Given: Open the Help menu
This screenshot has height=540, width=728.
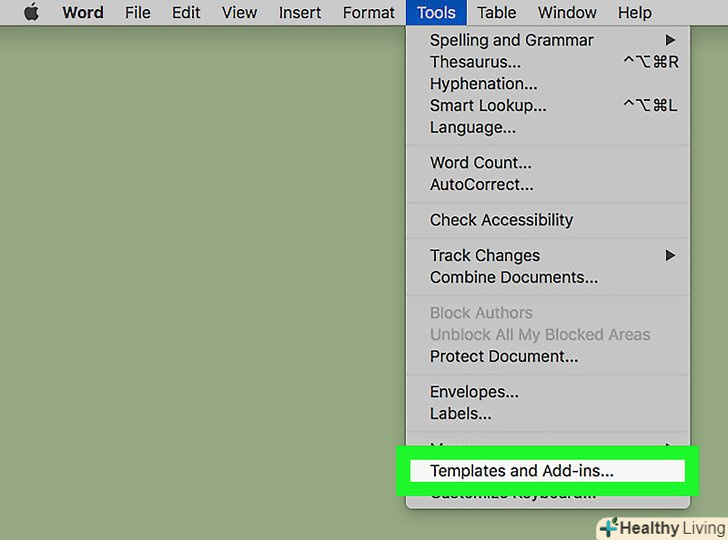Looking at the screenshot, I should click(634, 13).
